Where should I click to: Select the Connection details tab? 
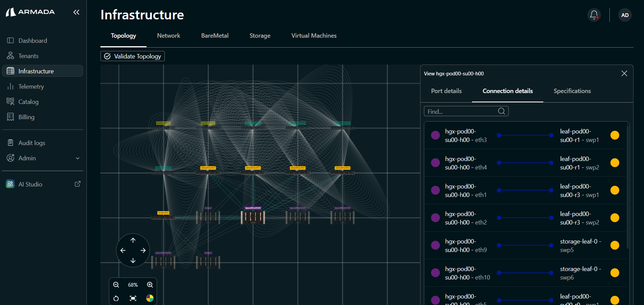click(x=508, y=91)
